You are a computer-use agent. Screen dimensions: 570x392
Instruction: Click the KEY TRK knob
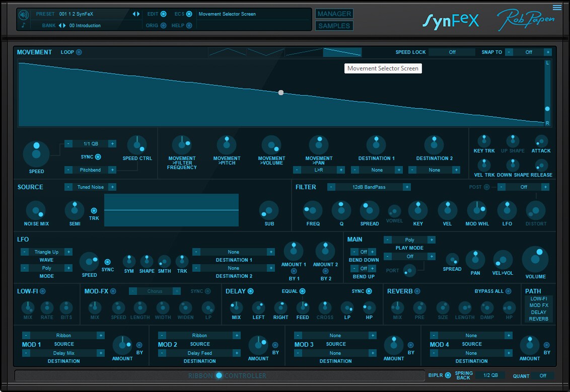coord(484,141)
